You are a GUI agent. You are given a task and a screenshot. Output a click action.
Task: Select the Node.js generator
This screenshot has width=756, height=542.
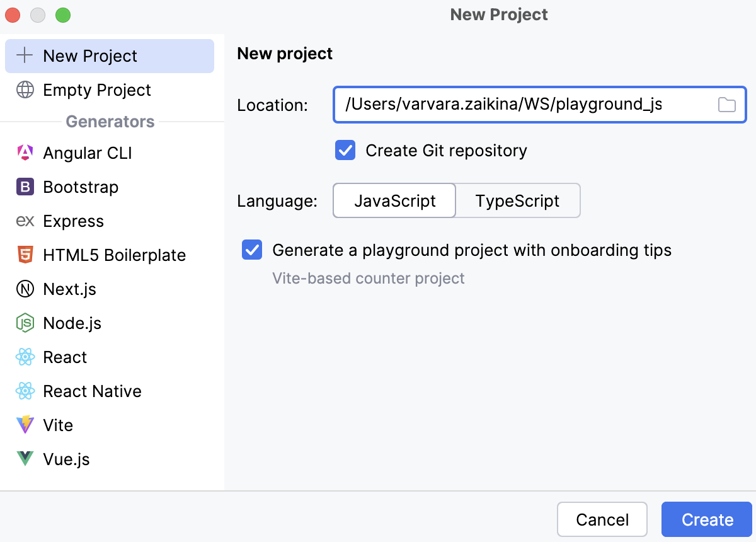click(71, 323)
